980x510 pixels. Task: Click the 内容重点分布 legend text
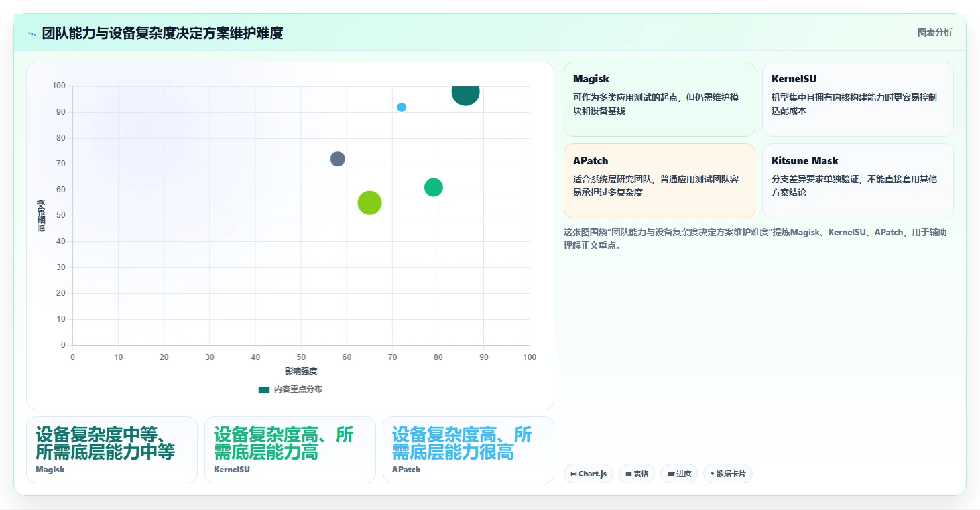click(298, 389)
